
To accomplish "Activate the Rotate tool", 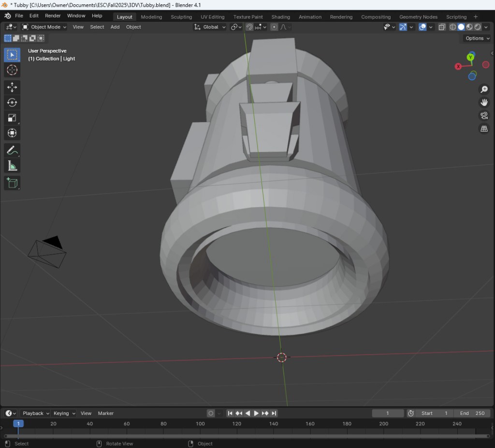I will click(x=12, y=103).
